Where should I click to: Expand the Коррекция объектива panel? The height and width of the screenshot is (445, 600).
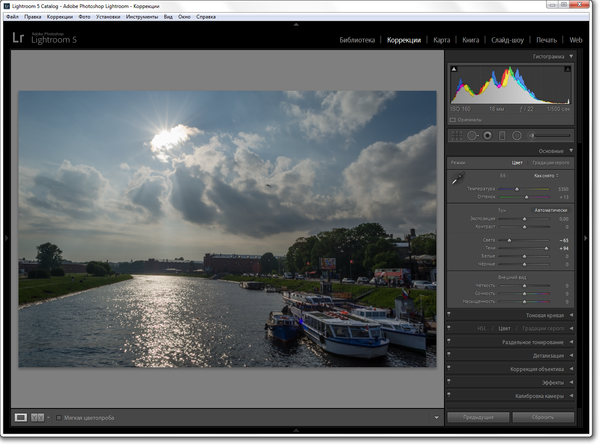click(x=571, y=368)
